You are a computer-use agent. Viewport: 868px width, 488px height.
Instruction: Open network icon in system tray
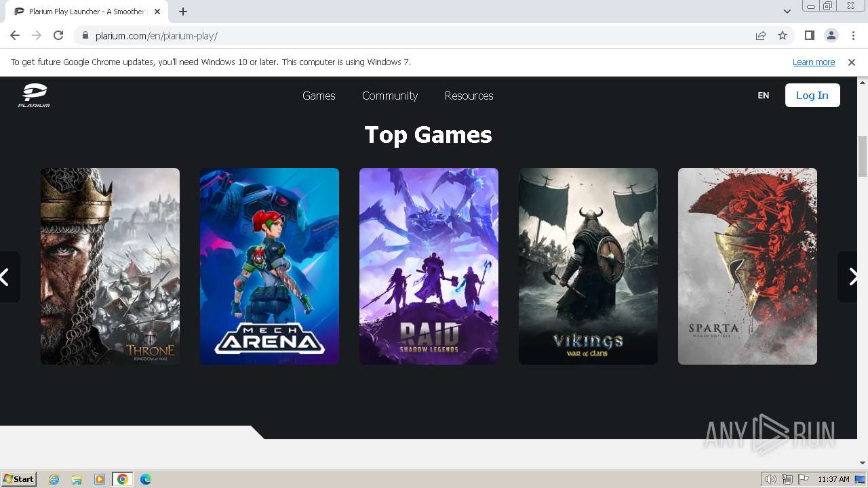[787, 479]
